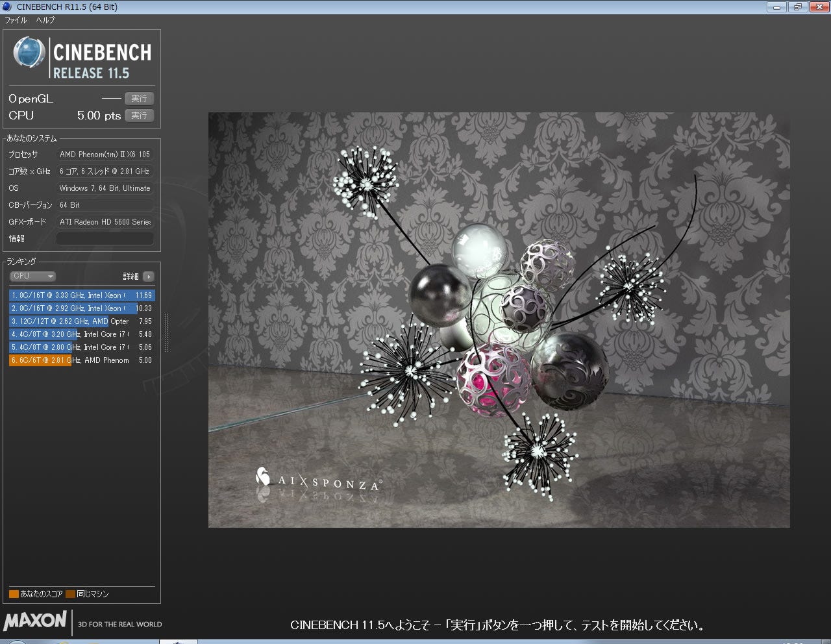Click the Cinebench logo sphere icon
Screen dimensions: 831x644
pos(29,53)
